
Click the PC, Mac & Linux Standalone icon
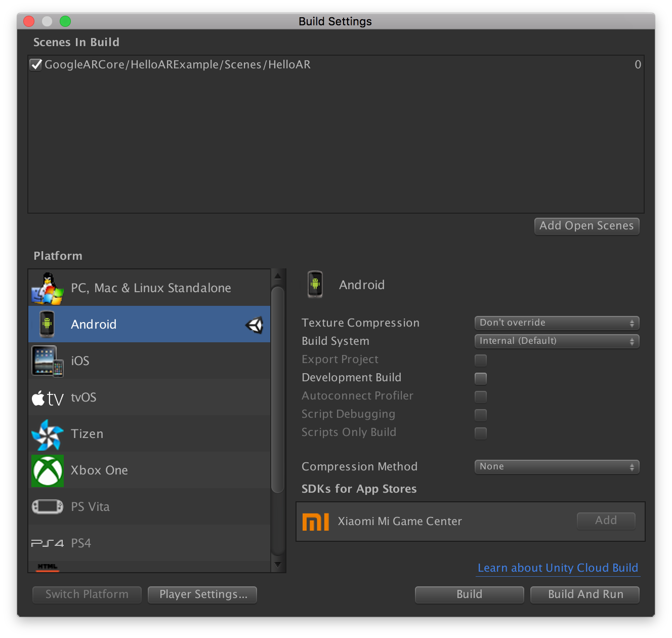[x=47, y=288]
